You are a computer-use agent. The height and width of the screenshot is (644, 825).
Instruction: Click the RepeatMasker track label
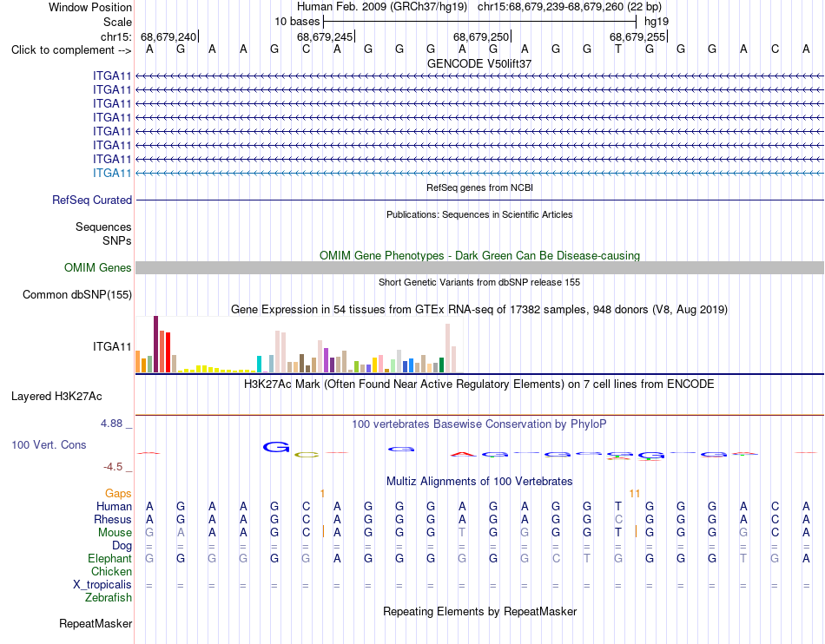(96, 623)
